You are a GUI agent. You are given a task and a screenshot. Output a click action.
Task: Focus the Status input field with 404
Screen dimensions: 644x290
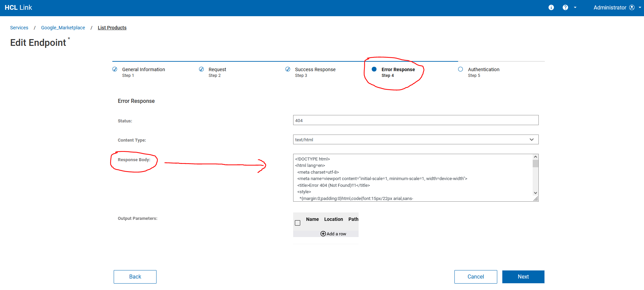(416, 120)
